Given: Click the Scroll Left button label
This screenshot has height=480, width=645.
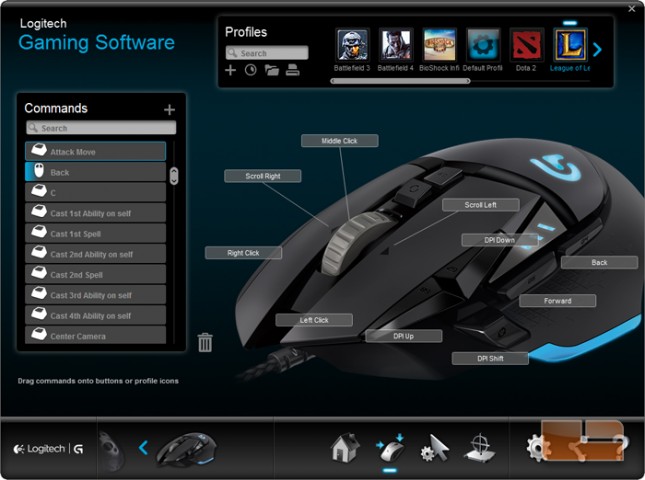Looking at the screenshot, I should [481, 205].
